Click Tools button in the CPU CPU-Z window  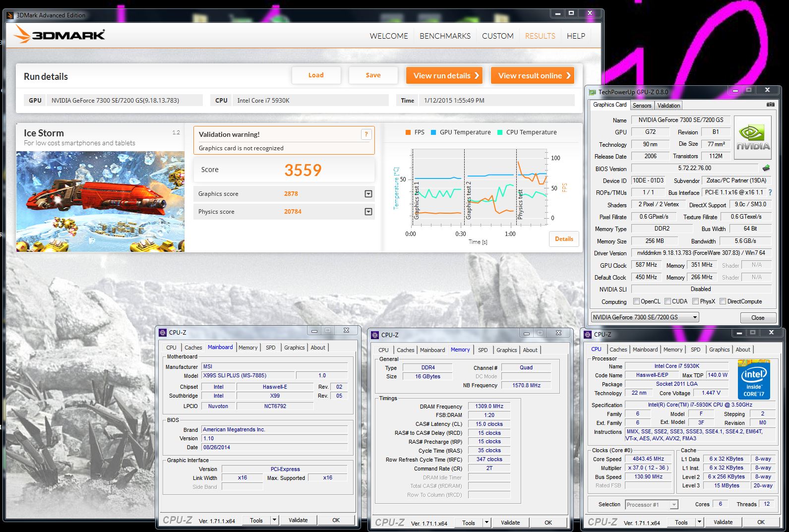(681, 522)
